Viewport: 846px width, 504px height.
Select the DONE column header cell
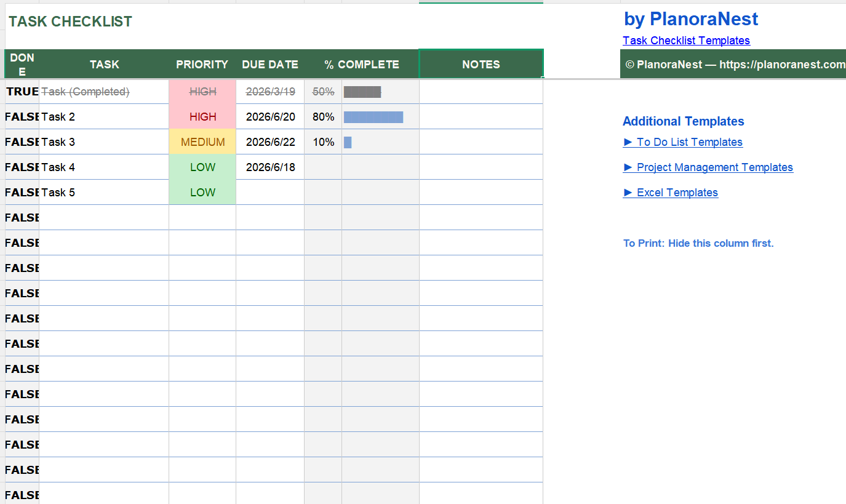(x=22, y=64)
